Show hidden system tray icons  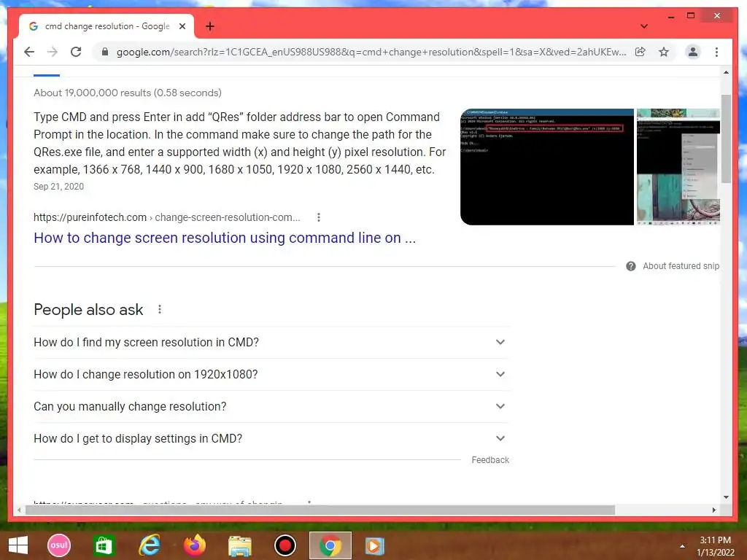click(682, 546)
